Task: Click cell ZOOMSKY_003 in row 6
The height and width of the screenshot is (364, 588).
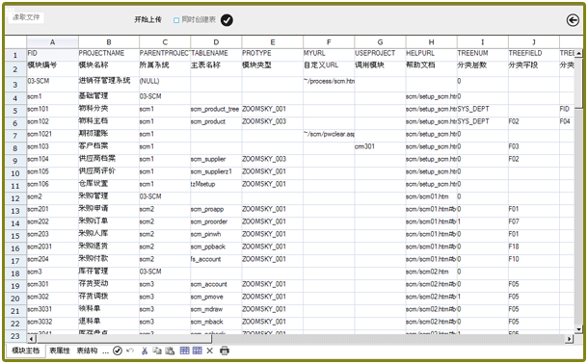Action: [273, 123]
